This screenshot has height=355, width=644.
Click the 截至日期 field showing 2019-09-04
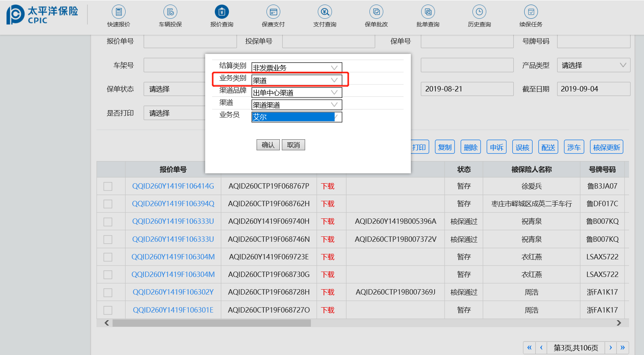593,89
